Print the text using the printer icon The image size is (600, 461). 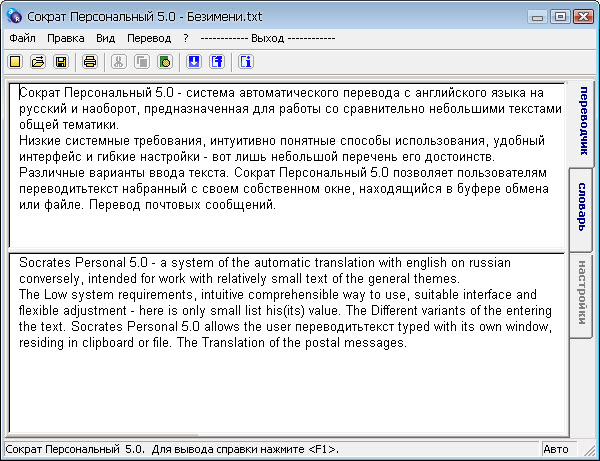[x=90, y=62]
